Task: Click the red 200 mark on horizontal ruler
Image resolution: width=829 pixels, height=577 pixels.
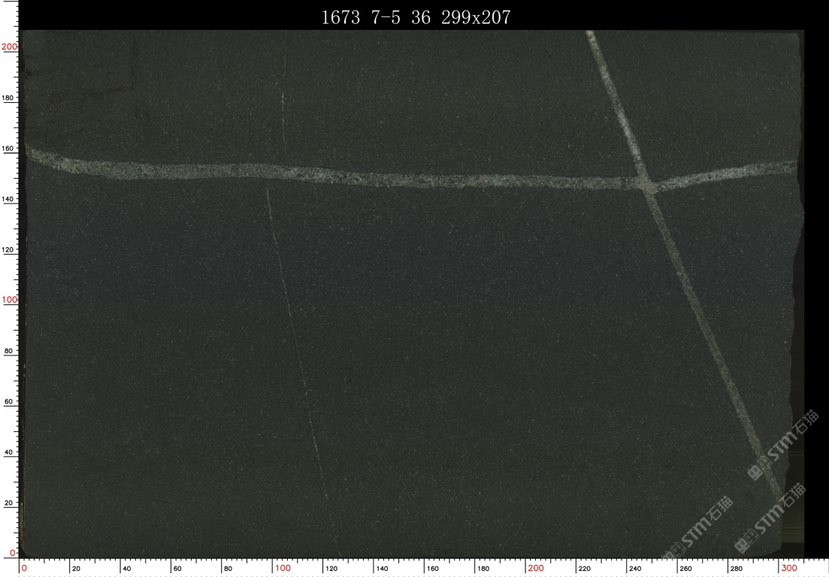Action: (x=535, y=568)
